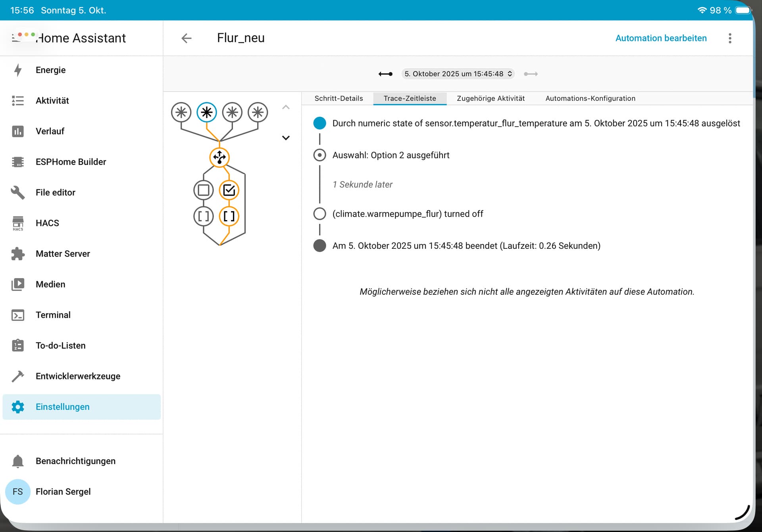Select the checked condition node in graph
762x532 pixels.
229,190
